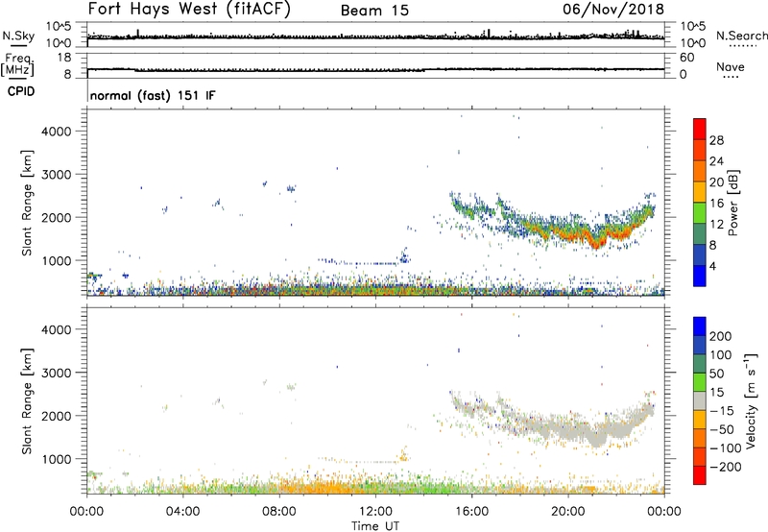Click the "-50" label on the velocity colorbar
Viewport: 768px width, 532px height.
click(x=722, y=429)
